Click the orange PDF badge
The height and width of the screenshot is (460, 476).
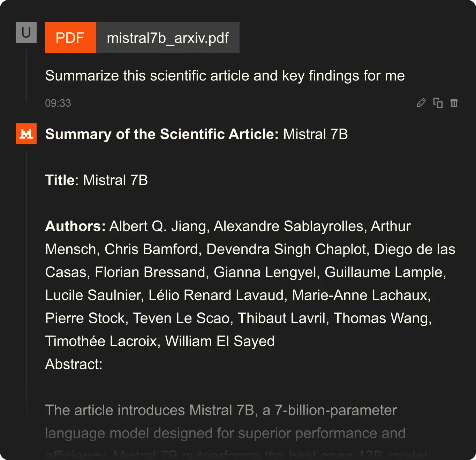tap(70, 38)
